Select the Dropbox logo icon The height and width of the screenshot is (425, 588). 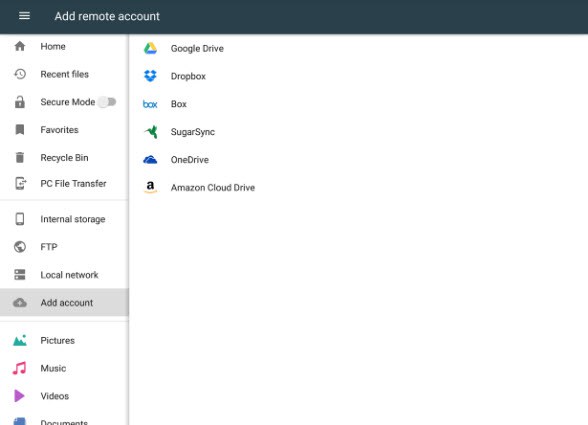150,76
